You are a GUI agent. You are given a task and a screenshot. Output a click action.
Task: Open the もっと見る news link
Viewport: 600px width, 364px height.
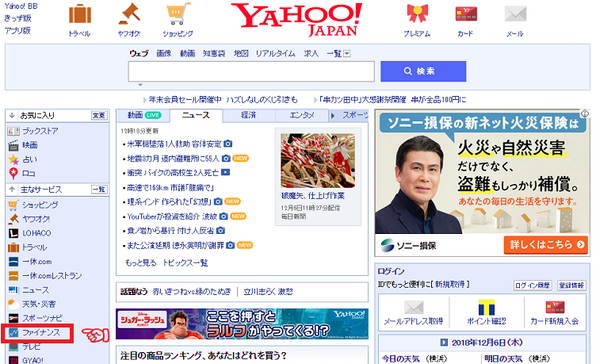click(140, 263)
